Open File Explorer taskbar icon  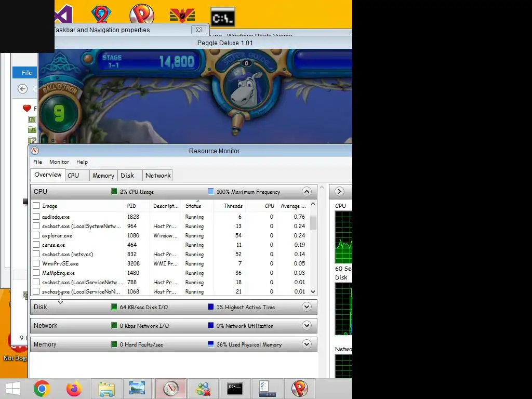107,389
